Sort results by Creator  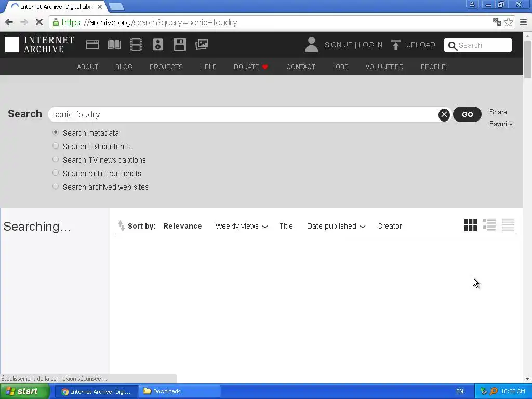click(x=390, y=226)
